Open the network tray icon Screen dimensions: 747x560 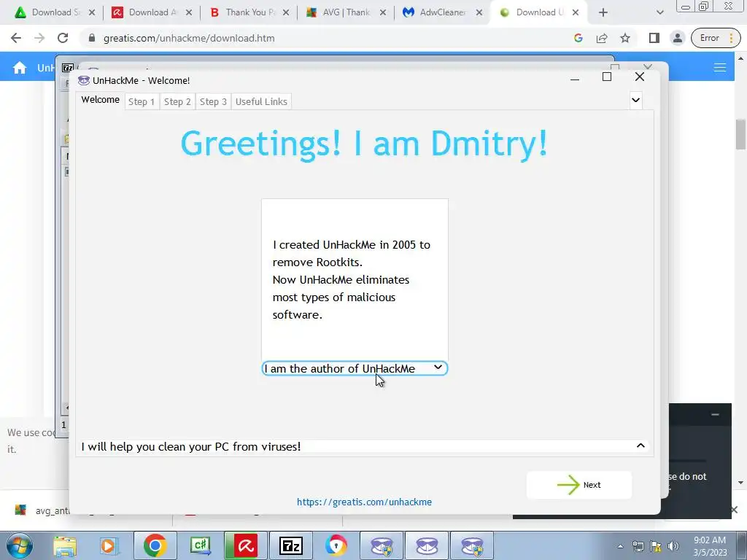coord(638,546)
